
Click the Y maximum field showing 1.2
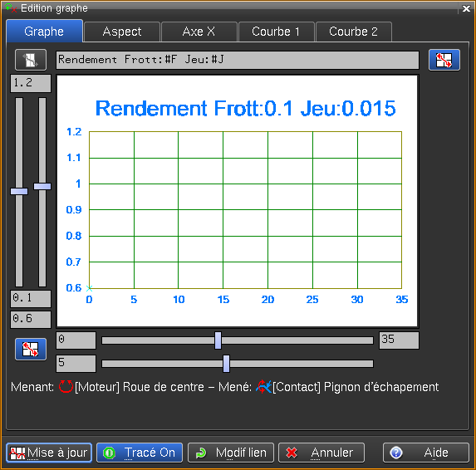click(31, 83)
